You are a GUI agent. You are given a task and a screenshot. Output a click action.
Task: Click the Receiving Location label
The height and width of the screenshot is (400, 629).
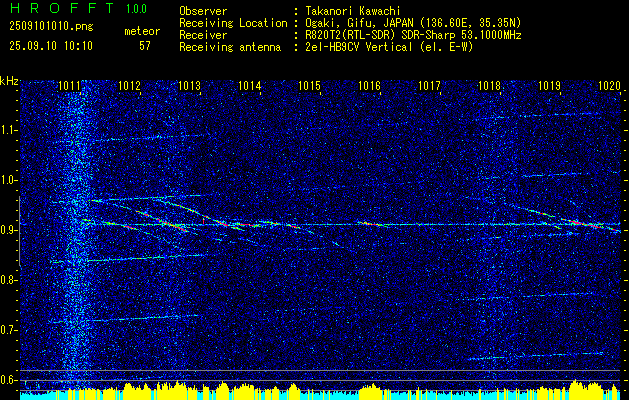[233, 23]
